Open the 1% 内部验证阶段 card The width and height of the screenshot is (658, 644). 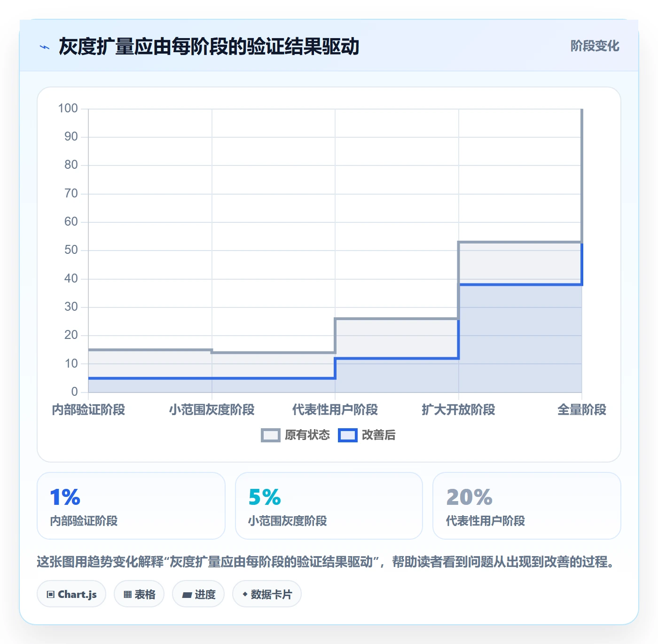pos(131,506)
